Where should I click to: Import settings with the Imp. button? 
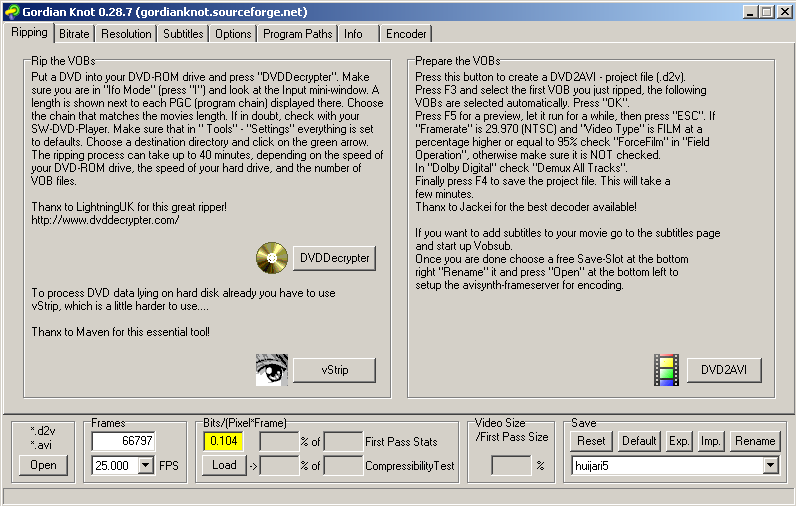[711, 441]
